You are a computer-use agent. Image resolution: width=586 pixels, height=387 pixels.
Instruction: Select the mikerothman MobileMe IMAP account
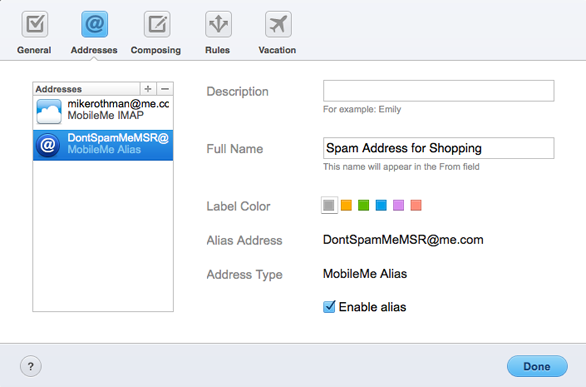tap(103, 111)
